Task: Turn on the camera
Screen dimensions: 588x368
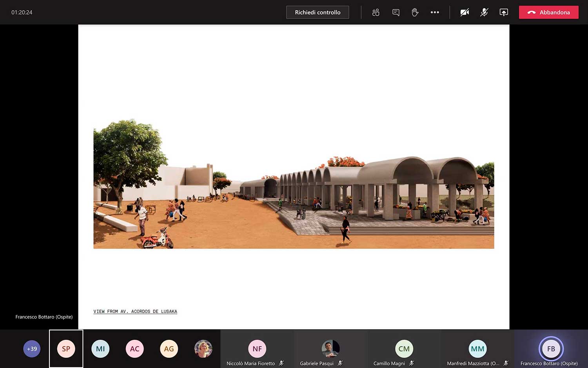Action: (465, 12)
